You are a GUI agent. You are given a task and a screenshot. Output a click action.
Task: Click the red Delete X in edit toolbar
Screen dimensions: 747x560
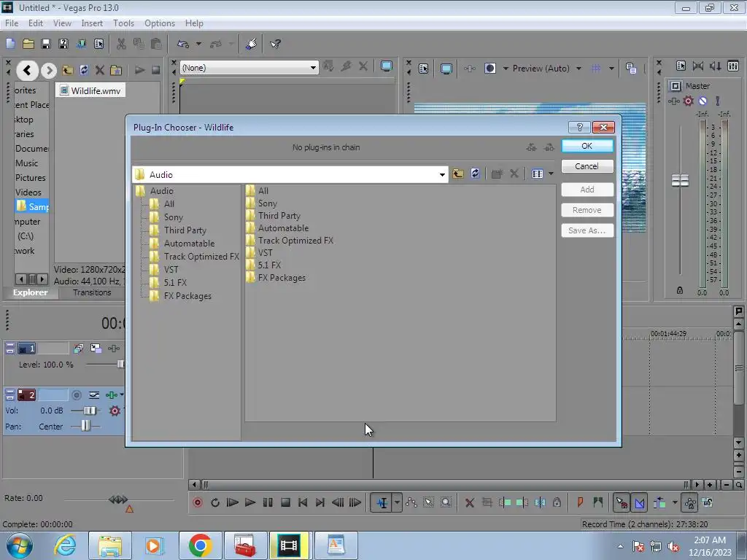point(470,502)
